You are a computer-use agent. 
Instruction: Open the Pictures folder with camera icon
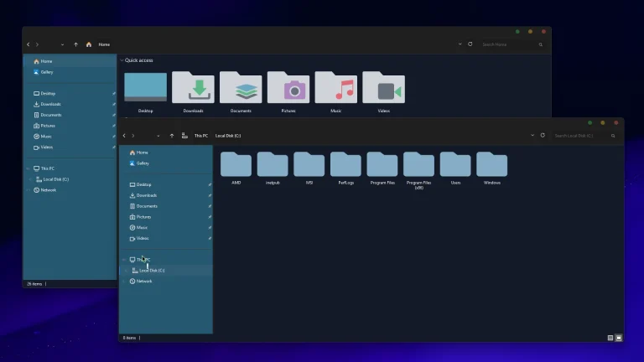click(x=288, y=89)
